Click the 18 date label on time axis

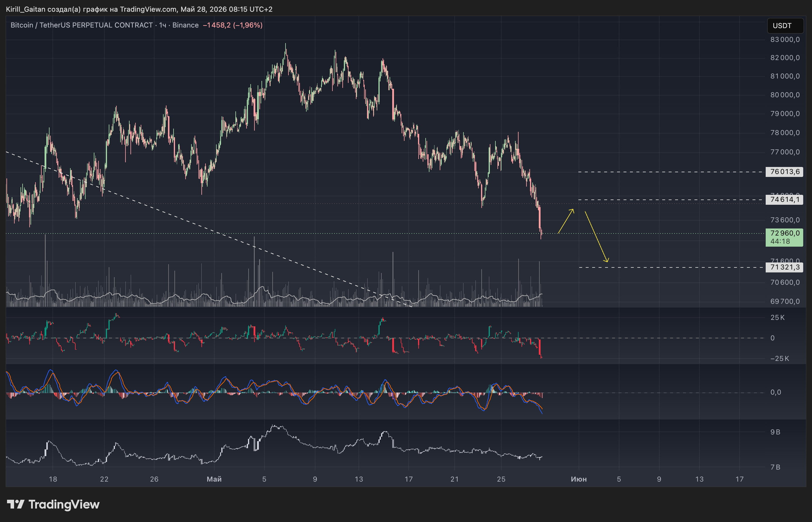point(53,479)
